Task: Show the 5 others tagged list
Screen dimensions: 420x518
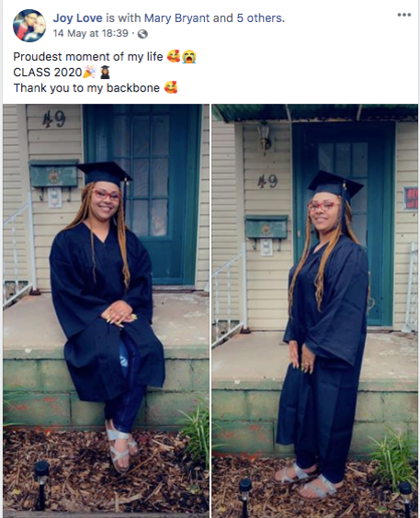Action: (260, 17)
